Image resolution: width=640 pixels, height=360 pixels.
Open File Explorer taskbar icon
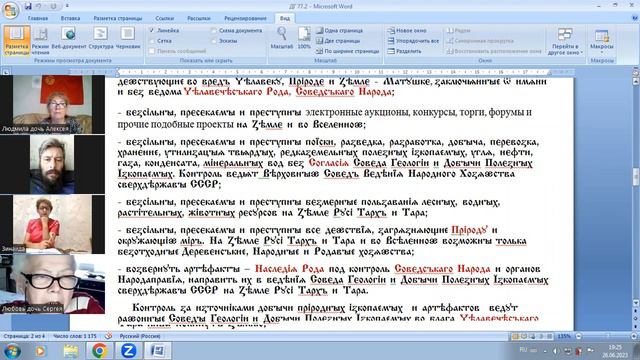pos(71,351)
